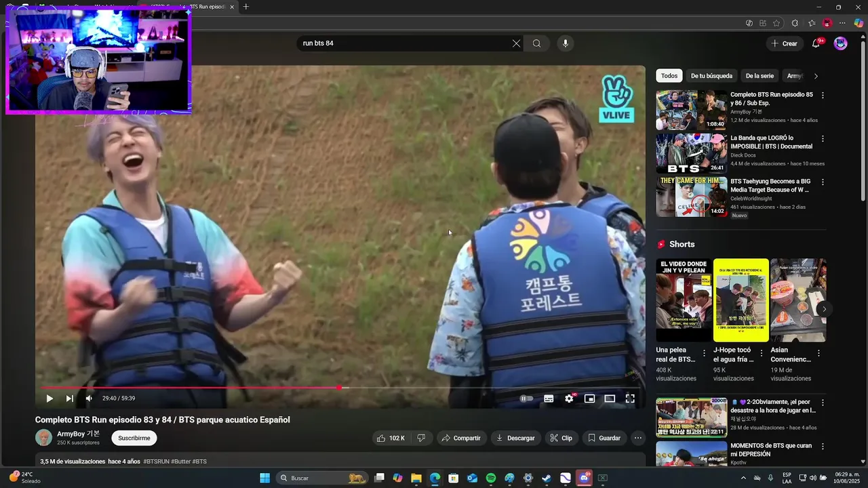Dislike the video
868x488 pixels.
tap(421, 439)
